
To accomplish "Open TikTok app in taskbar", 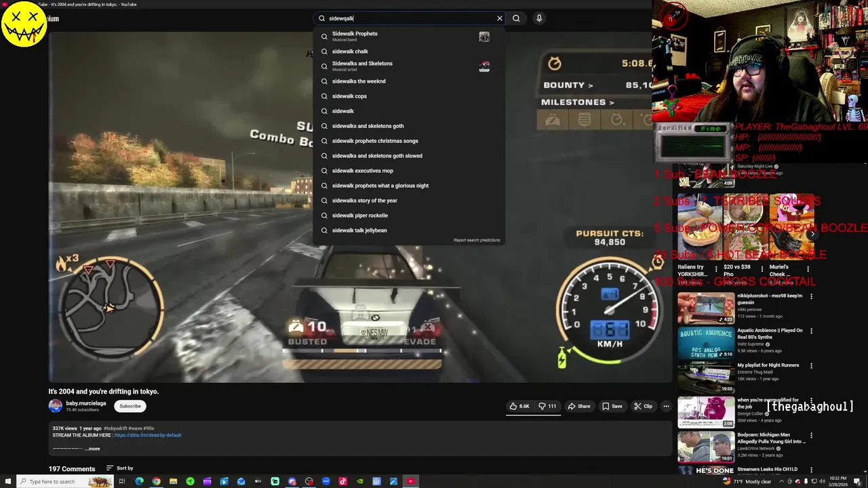I will tap(342, 481).
